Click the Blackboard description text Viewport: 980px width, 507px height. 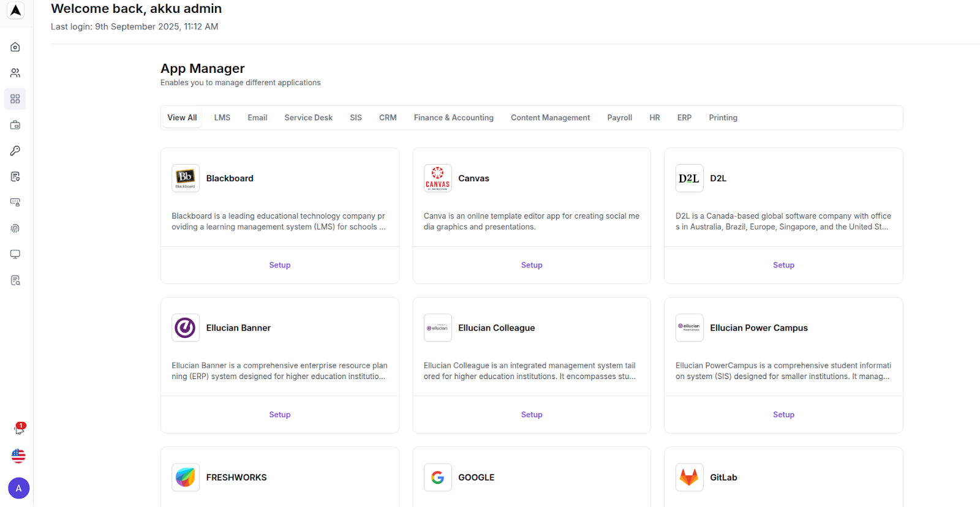[x=279, y=221]
